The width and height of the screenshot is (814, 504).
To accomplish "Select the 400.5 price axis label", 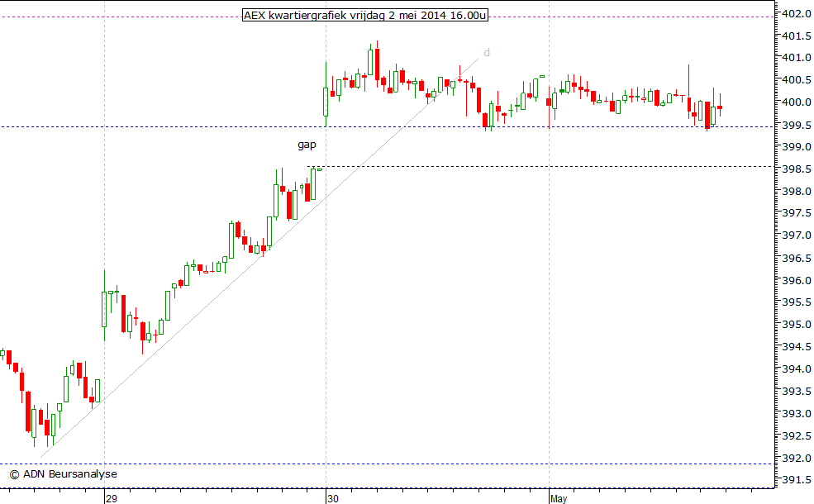I will coord(797,80).
